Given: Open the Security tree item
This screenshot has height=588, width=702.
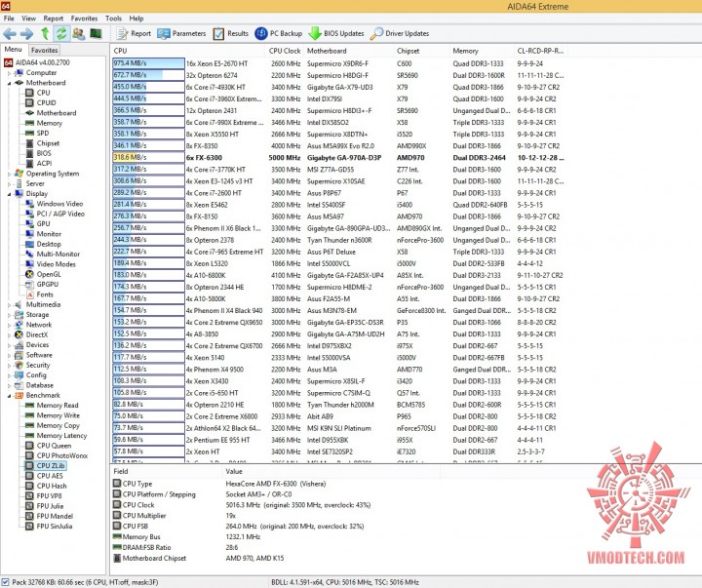Looking at the screenshot, I should point(38,365).
